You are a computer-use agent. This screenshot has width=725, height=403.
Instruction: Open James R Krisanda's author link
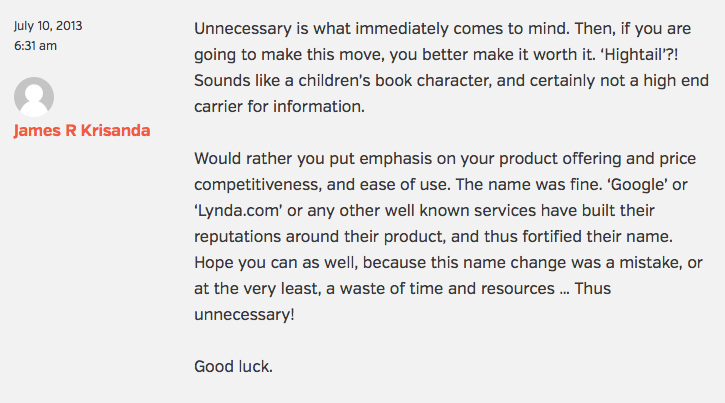tap(83, 132)
